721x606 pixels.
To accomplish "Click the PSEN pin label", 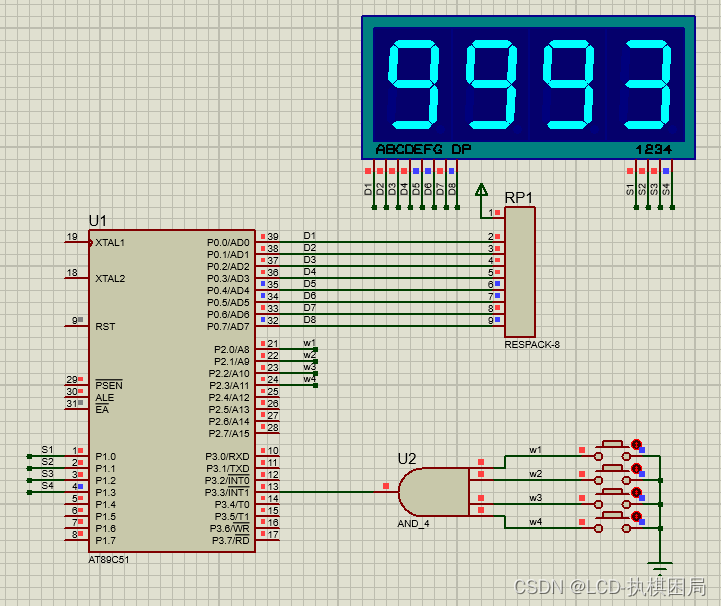I will point(109,385).
